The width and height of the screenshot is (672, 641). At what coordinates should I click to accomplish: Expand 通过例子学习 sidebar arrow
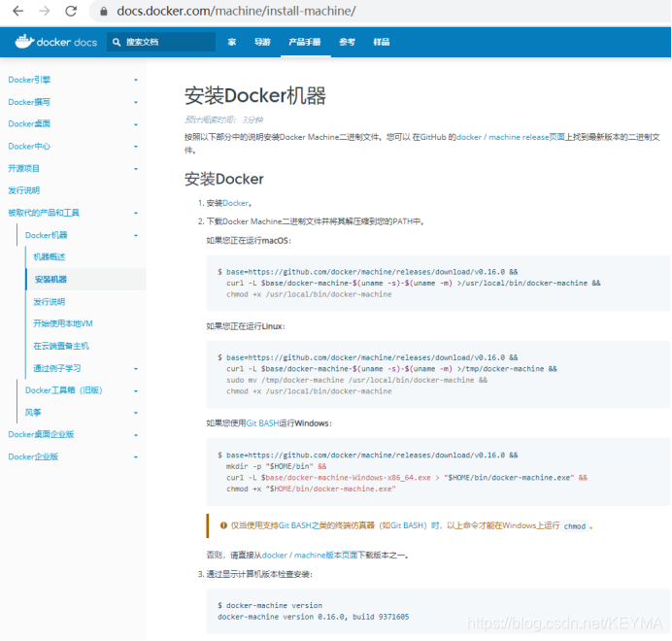click(136, 369)
